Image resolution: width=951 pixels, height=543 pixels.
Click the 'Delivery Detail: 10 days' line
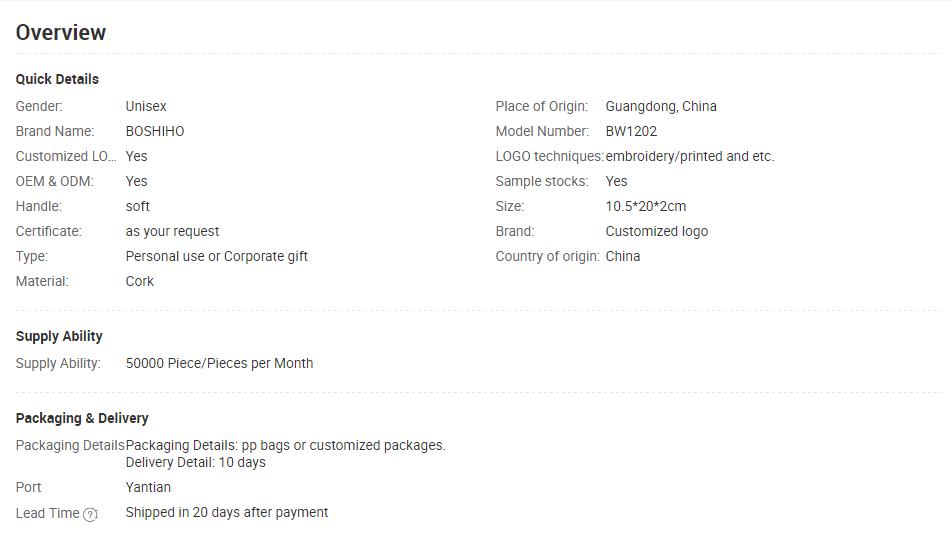point(195,462)
